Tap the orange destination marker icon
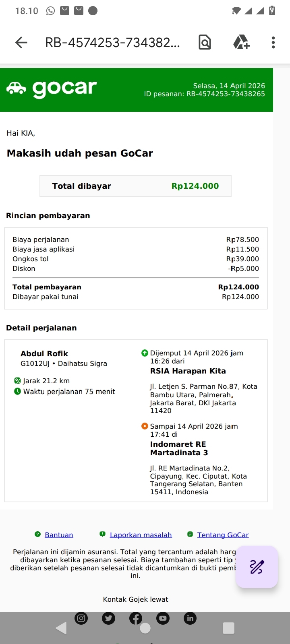 click(x=145, y=426)
